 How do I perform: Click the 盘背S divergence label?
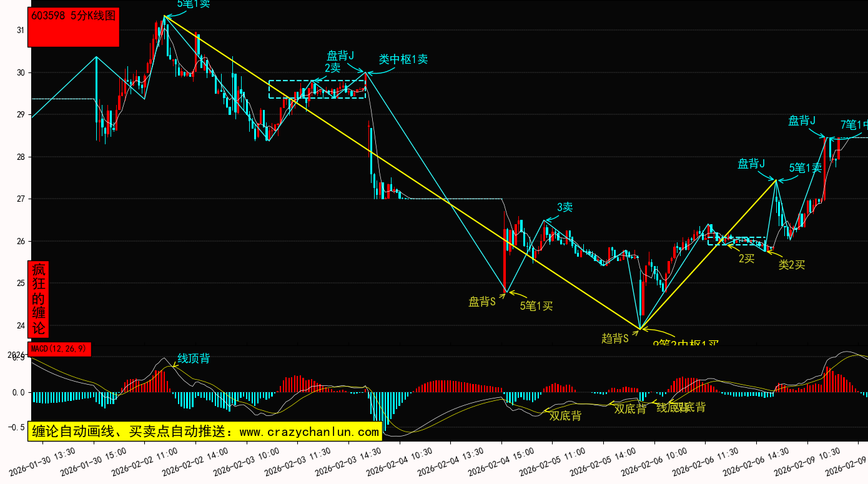pos(482,302)
